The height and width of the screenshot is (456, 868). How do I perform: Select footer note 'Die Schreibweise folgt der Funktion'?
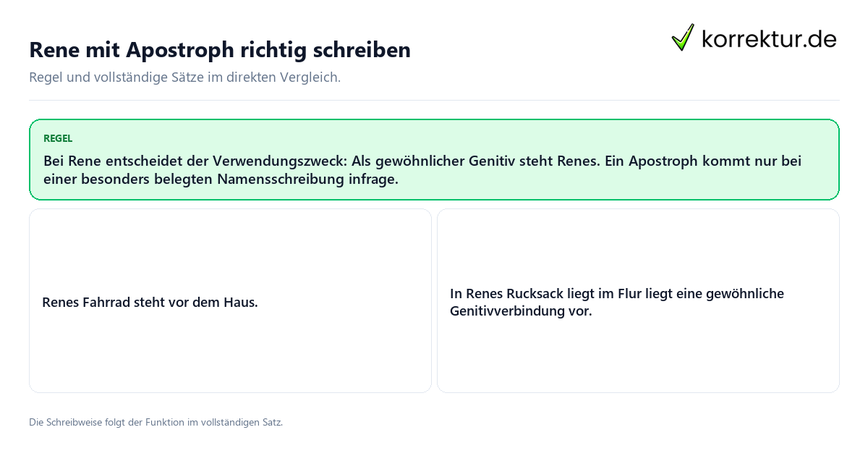click(156, 422)
